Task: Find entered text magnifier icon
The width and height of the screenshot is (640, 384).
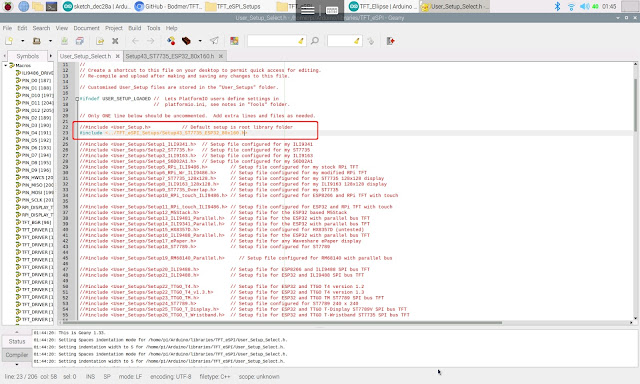Action: coord(315,41)
